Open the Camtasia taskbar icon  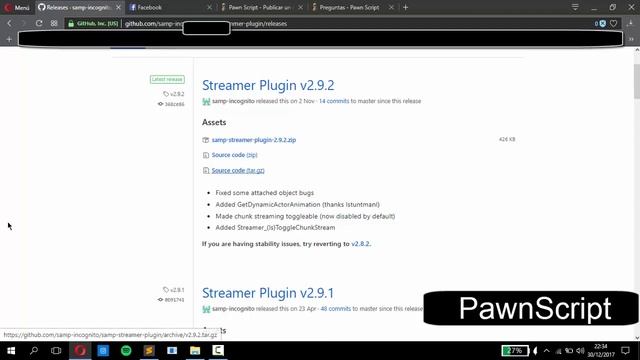click(218, 351)
